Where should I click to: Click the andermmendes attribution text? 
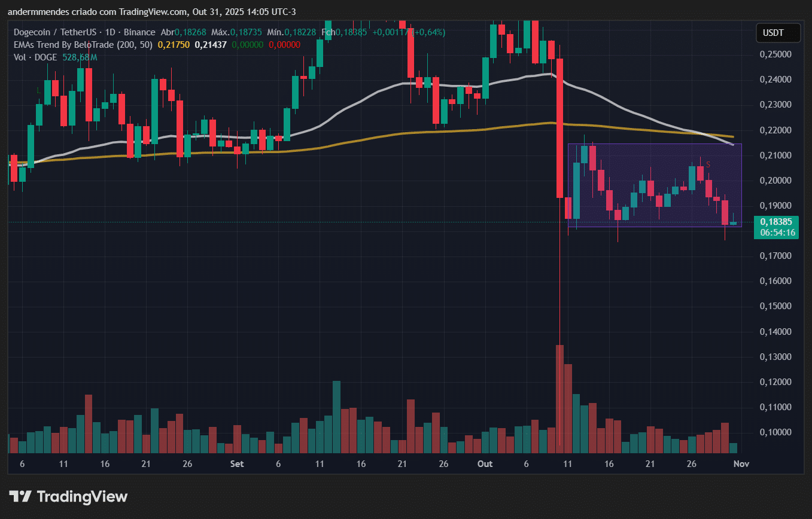pyautogui.click(x=38, y=11)
